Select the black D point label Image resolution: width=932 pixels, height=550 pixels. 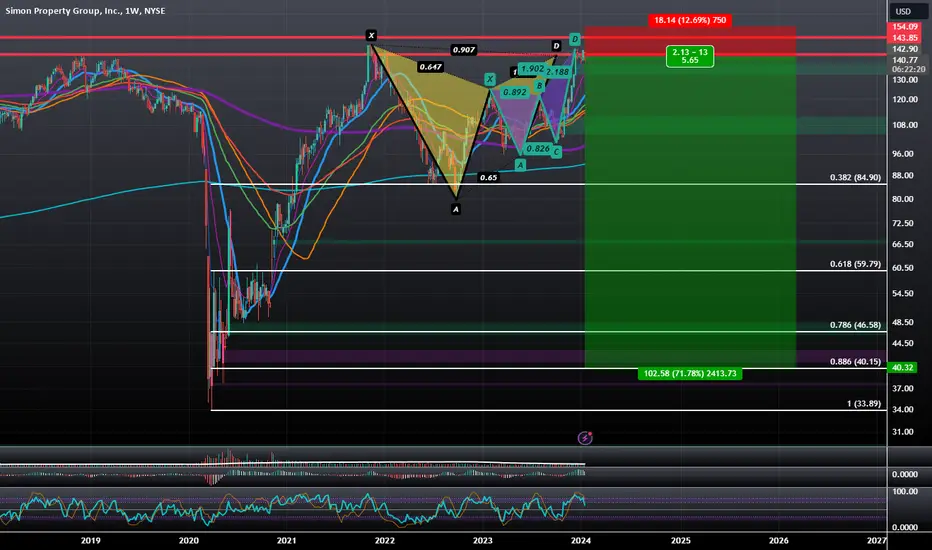556,46
